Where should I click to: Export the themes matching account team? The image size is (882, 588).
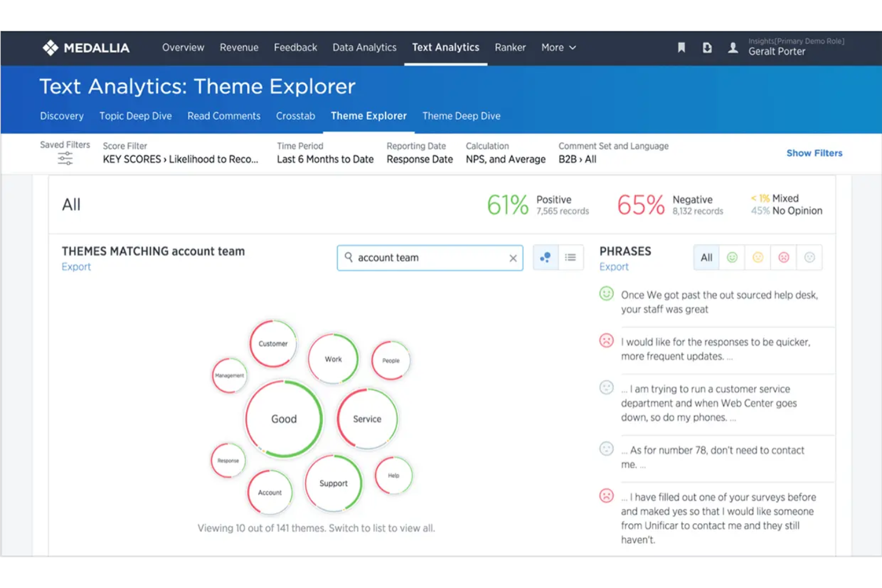[76, 266]
